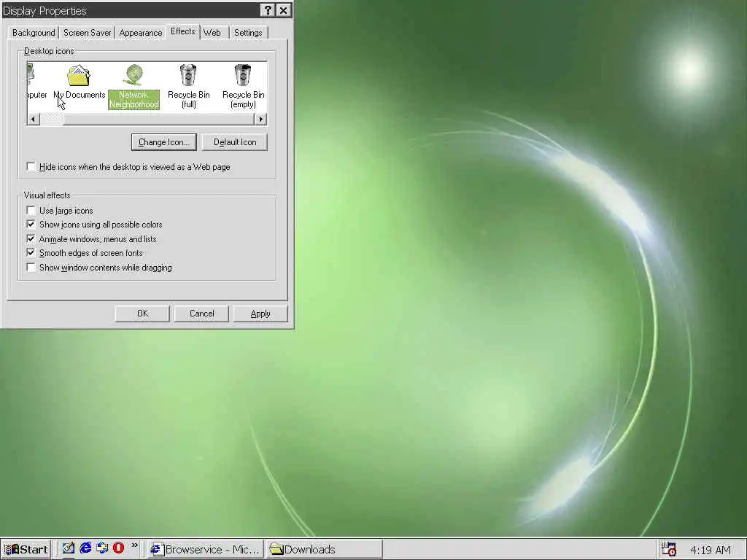Select the Recycle Bin (full) icon

point(189,86)
